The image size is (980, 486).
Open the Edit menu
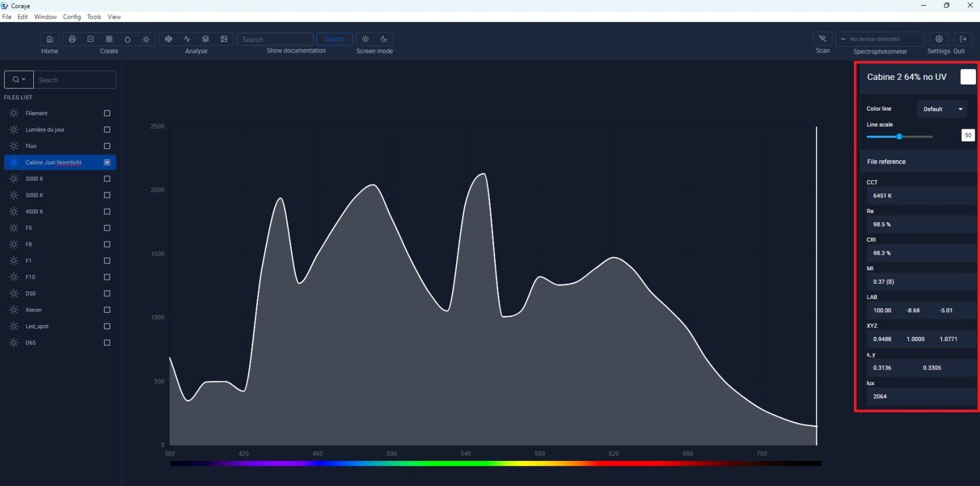tap(23, 17)
